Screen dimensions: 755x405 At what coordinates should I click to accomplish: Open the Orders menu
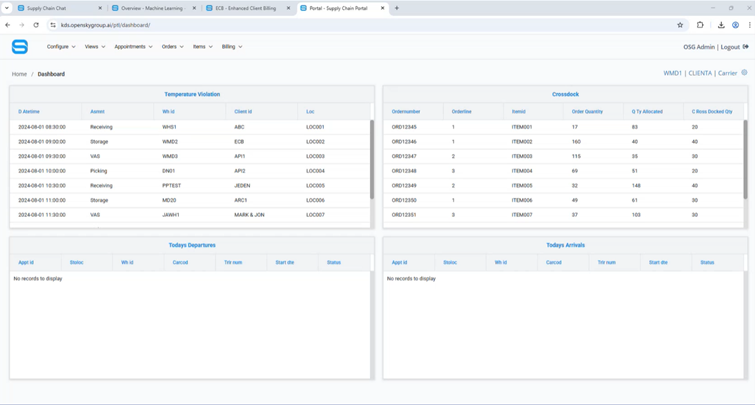tap(172, 47)
